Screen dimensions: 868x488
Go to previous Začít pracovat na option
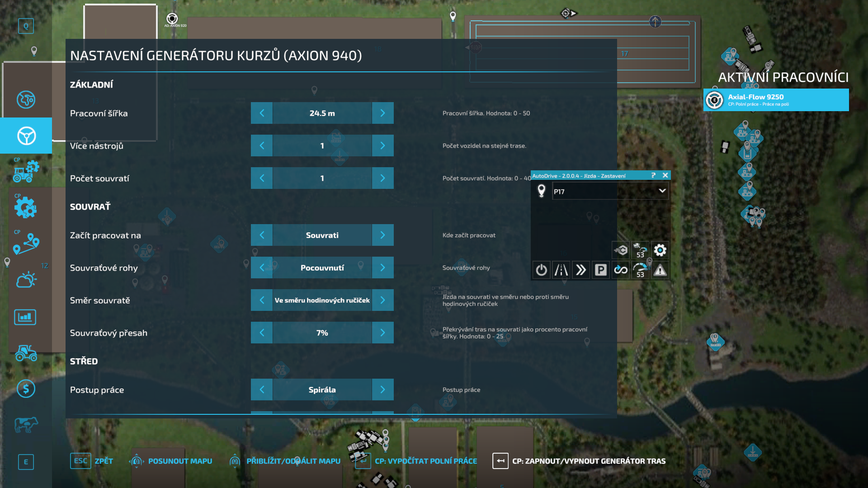262,235
